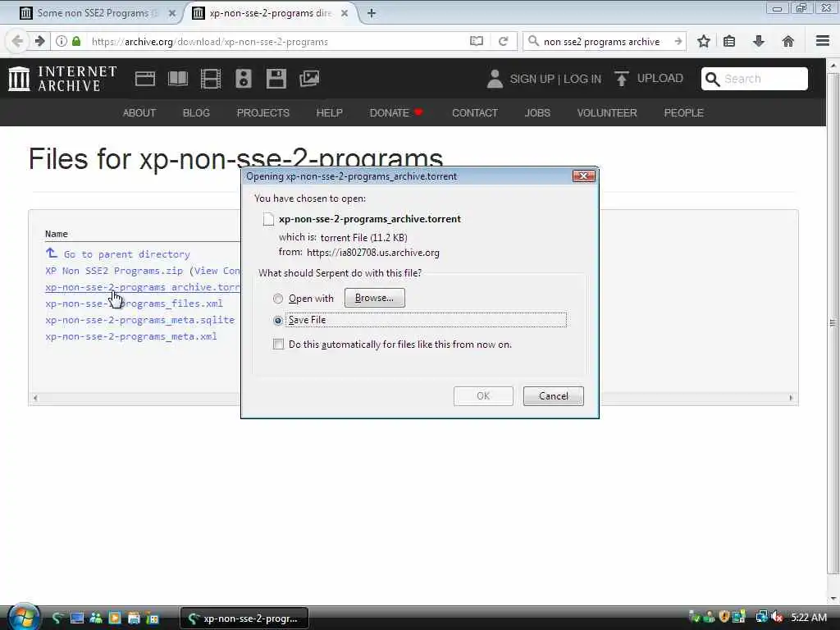Select the Save File radio button
Screen dimensions: 840x630
pyautogui.click(x=277, y=321)
